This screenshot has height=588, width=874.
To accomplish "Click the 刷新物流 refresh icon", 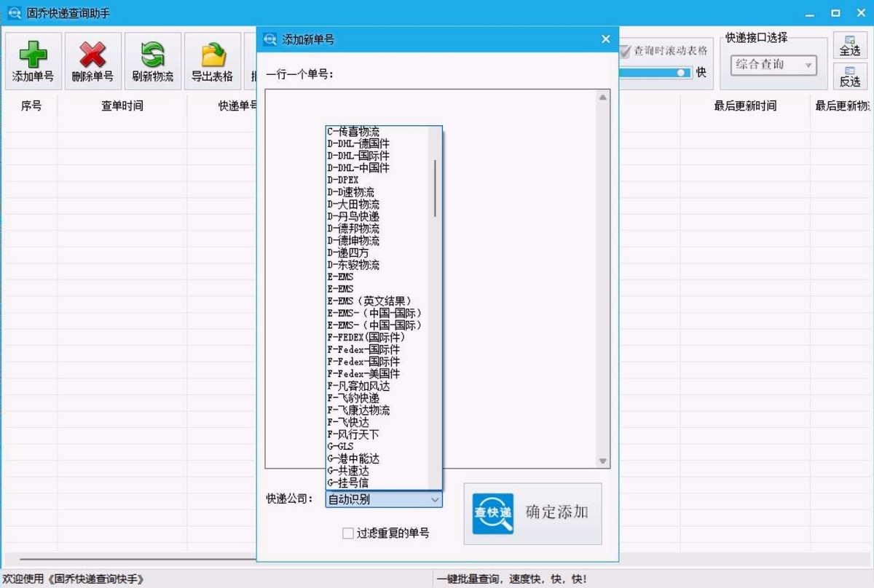I will (152, 55).
